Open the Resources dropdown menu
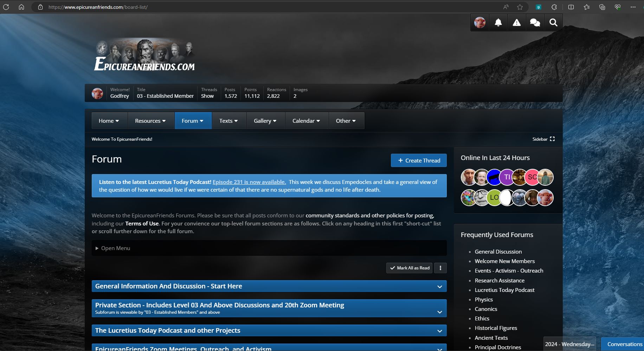The image size is (644, 351). 150,121
